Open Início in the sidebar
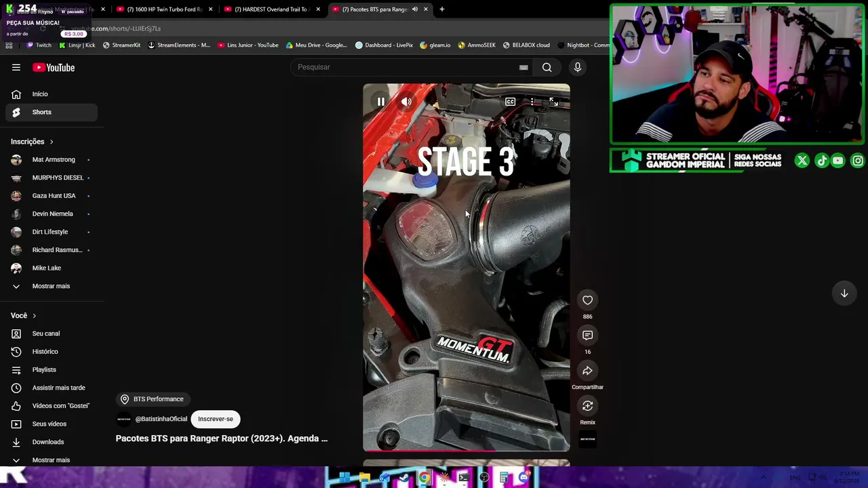 coord(51,94)
